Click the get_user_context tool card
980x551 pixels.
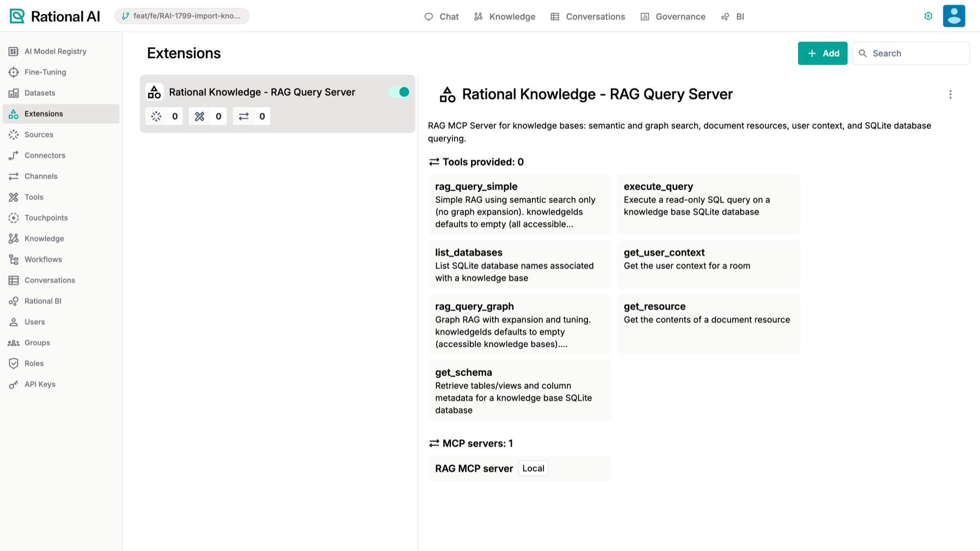708,265
